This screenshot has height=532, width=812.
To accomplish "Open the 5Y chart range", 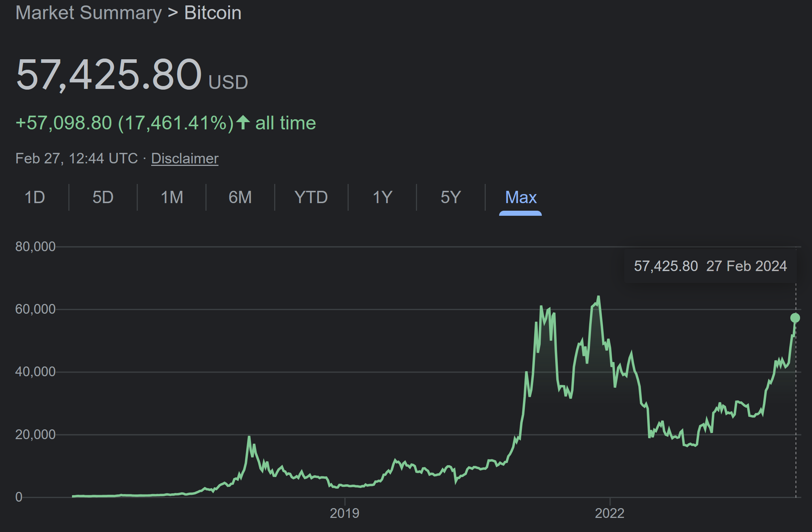I will [x=451, y=197].
